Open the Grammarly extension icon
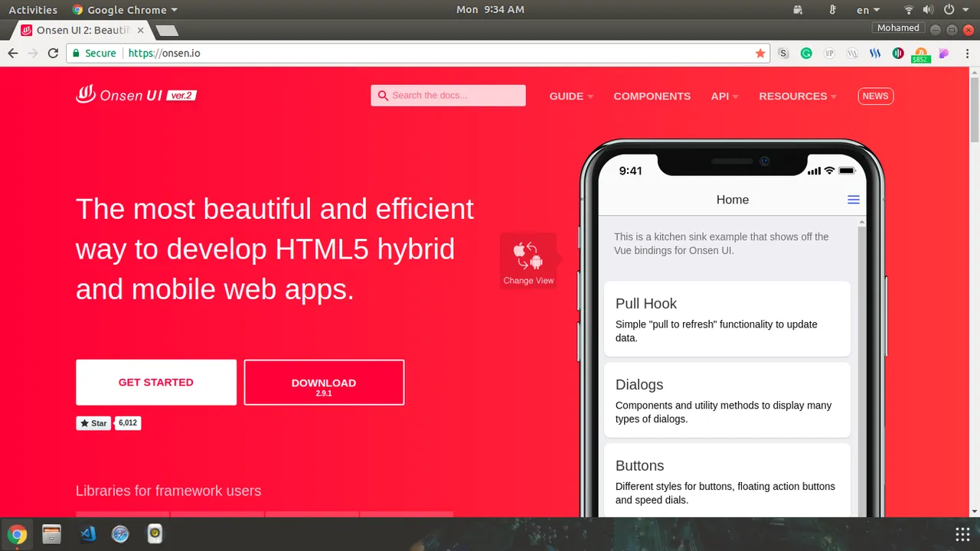 tap(806, 54)
